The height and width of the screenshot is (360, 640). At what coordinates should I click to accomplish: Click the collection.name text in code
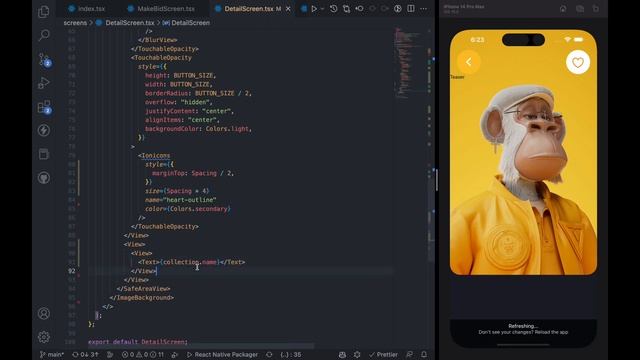coord(190,262)
